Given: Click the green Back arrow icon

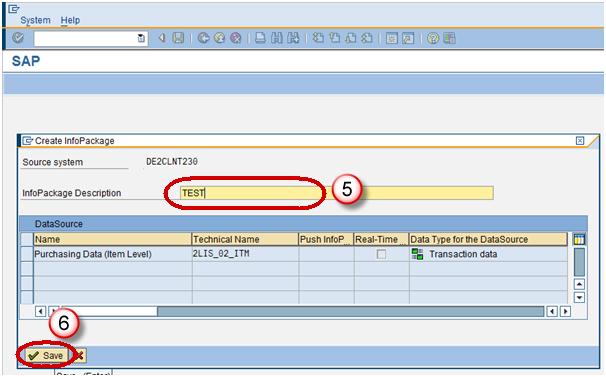Looking at the screenshot, I should tap(203, 38).
